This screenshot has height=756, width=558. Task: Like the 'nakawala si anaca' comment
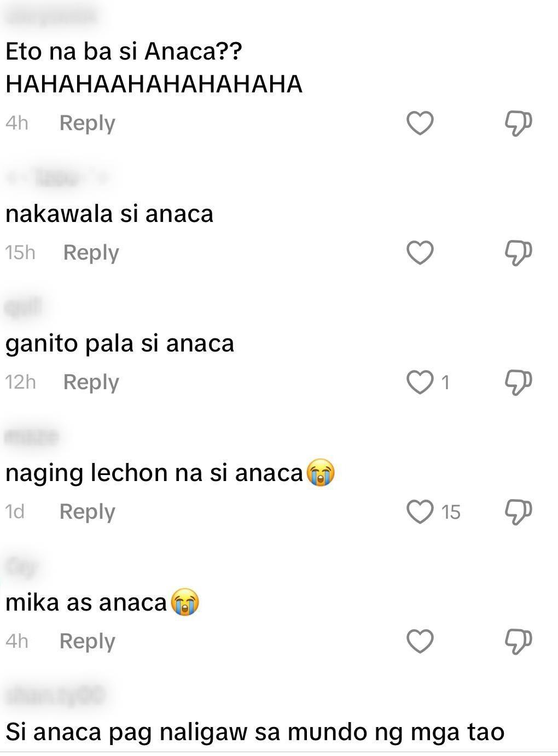coord(420,253)
